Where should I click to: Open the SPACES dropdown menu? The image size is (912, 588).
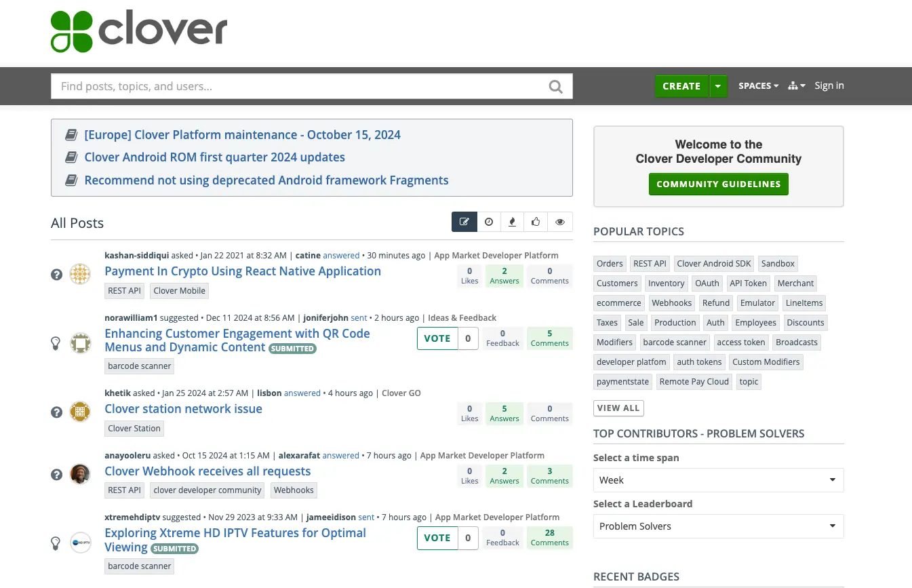point(758,86)
